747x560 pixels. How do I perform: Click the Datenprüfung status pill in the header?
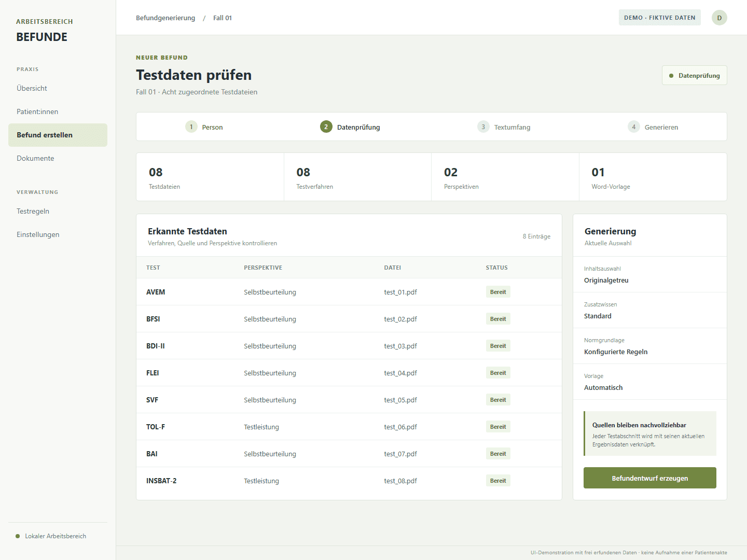pyautogui.click(x=695, y=75)
